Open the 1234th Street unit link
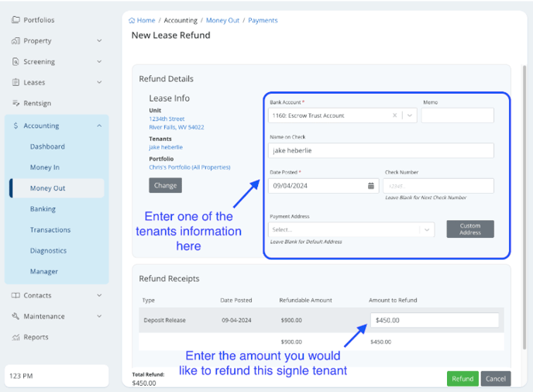 point(167,119)
